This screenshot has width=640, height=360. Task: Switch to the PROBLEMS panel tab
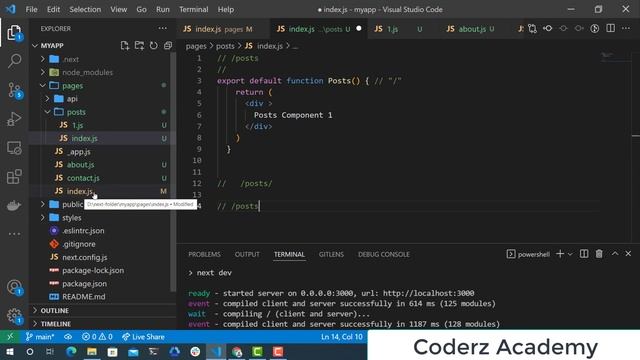click(x=204, y=254)
